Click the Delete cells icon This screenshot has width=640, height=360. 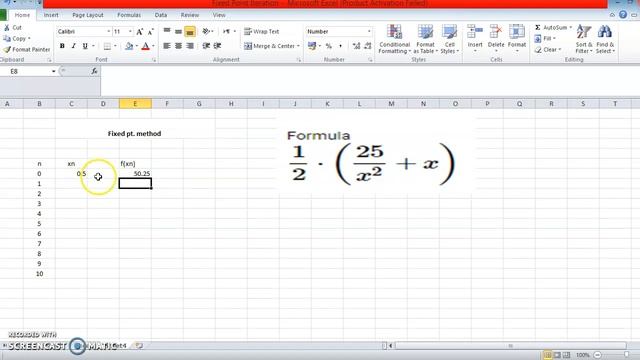[x=496, y=32]
